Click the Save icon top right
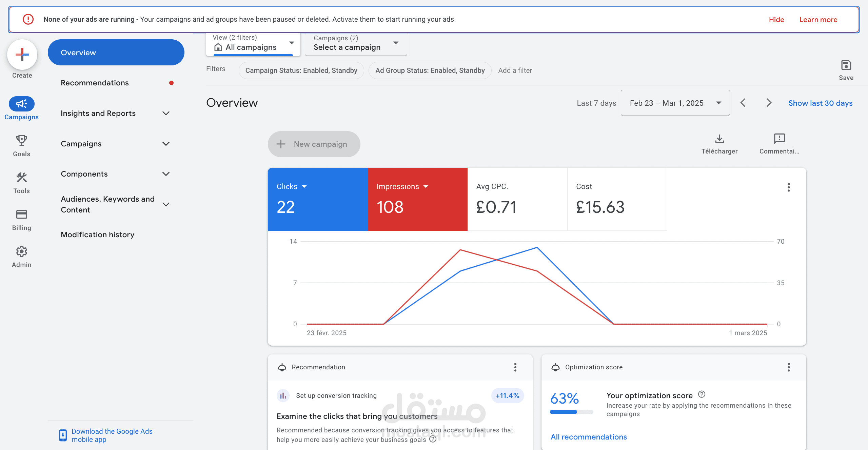The image size is (868, 450). [846, 65]
